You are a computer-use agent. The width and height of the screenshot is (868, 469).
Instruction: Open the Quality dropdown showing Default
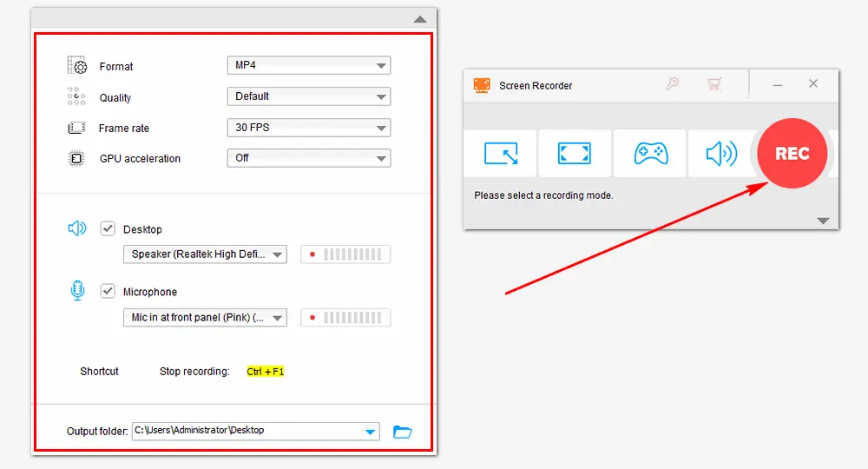309,96
